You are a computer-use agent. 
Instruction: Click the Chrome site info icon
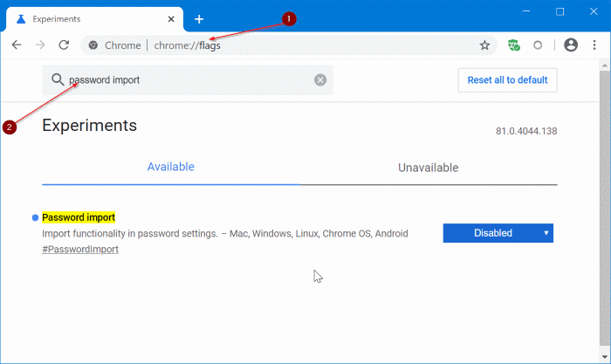[x=93, y=45]
